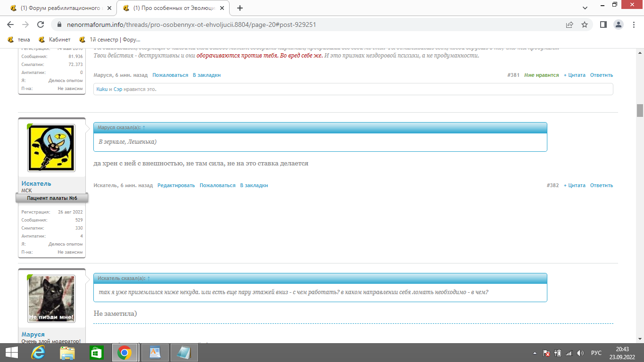This screenshot has height=362, width=644.
Task: Open File Explorer from the taskbar
Action: click(67, 353)
